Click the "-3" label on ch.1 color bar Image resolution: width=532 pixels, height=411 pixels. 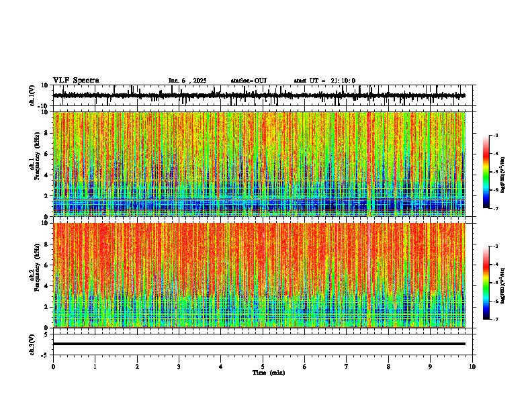tap(495, 135)
